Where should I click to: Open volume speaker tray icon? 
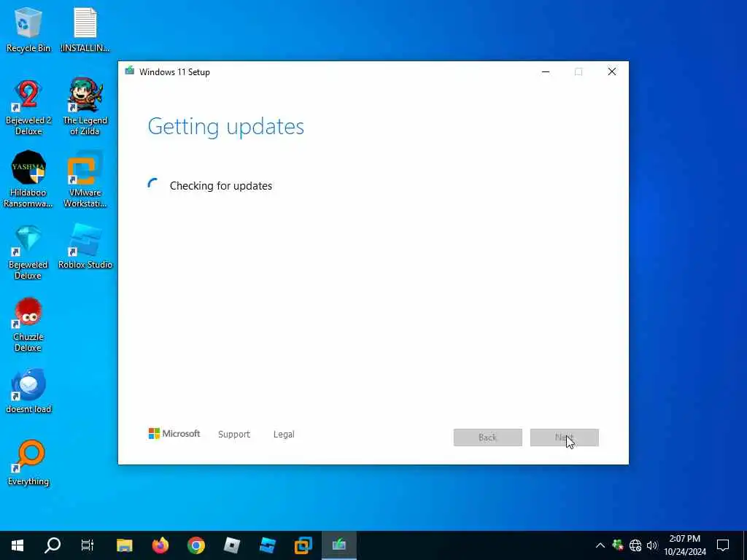click(651, 545)
